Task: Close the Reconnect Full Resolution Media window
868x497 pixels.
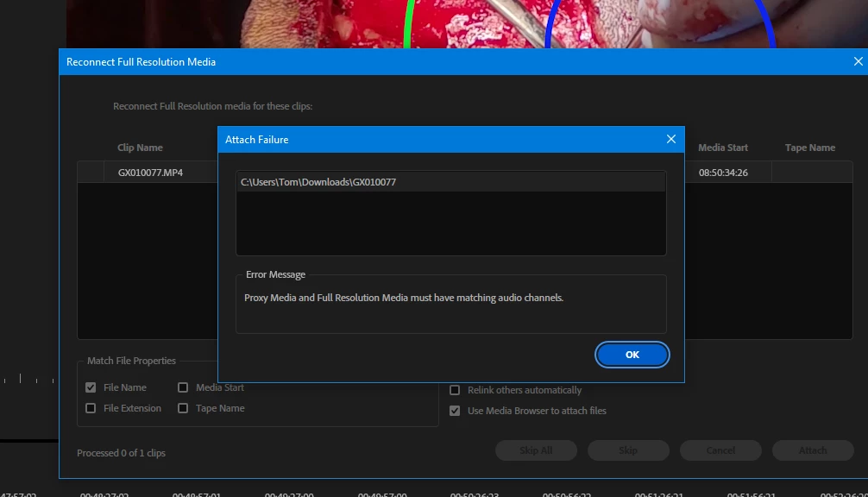Action: tap(858, 61)
